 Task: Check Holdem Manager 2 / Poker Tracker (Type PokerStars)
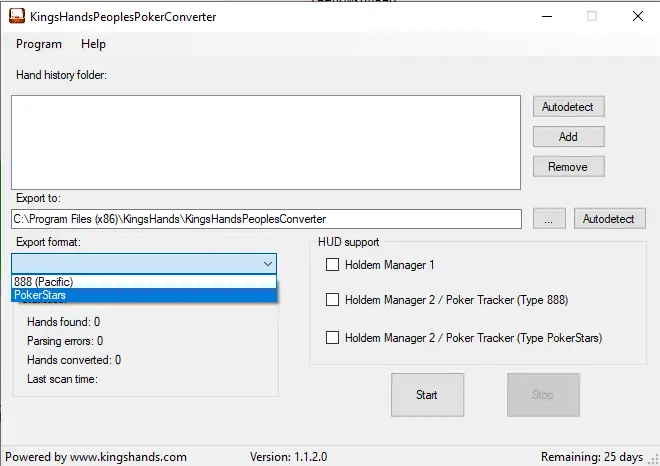click(333, 338)
